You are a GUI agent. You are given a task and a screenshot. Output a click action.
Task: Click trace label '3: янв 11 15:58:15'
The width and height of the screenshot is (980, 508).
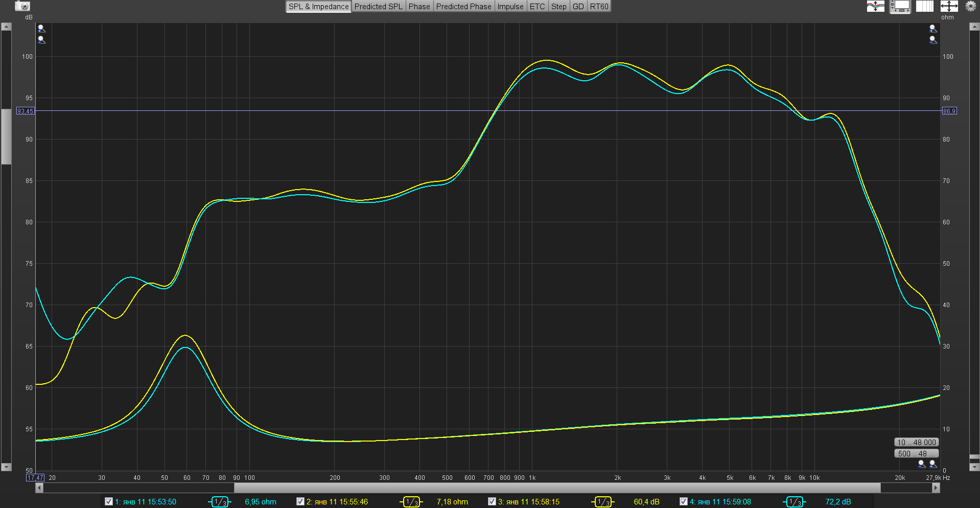tap(529, 502)
